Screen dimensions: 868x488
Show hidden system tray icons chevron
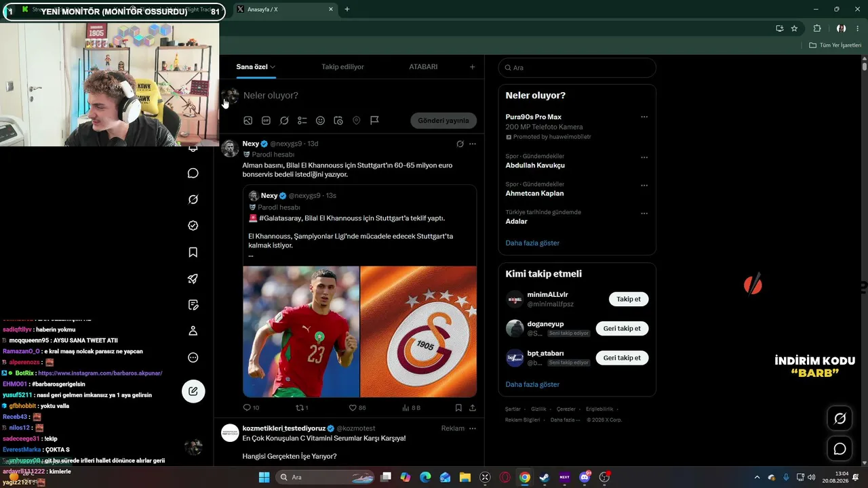757,477
